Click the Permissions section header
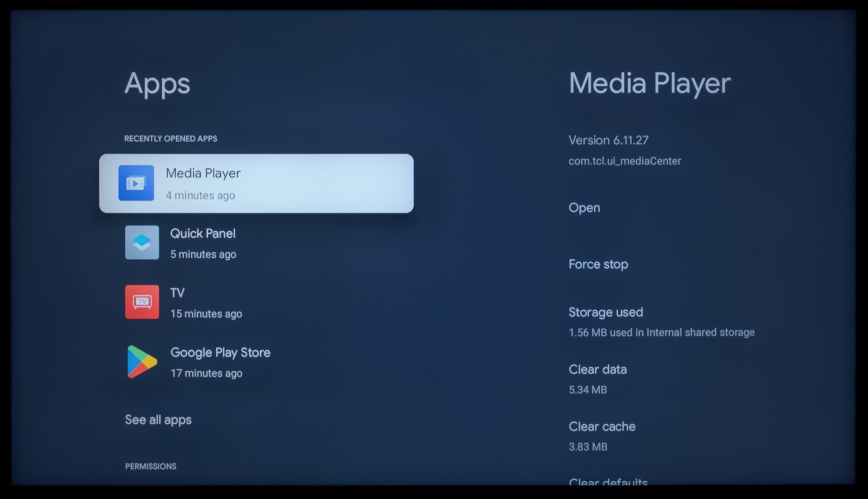868x499 pixels. [x=151, y=466]
